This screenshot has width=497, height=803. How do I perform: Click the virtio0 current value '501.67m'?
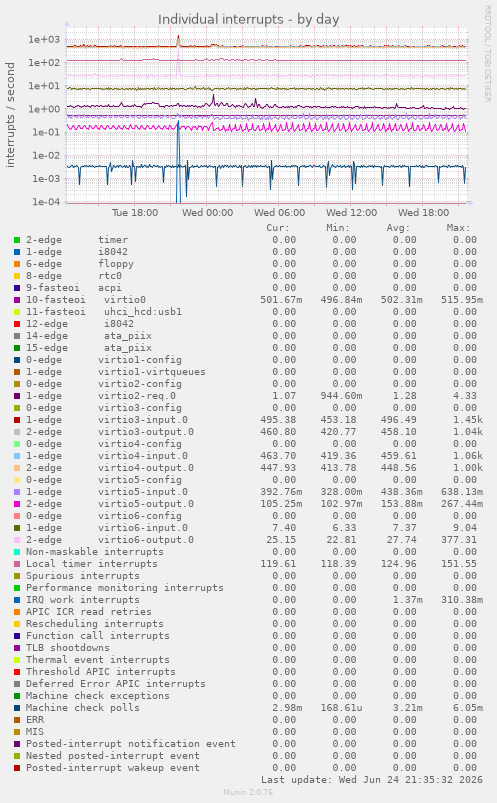(281, 300)
